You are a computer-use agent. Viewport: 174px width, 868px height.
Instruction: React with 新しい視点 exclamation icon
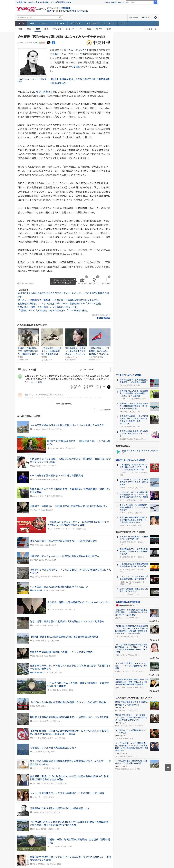click(x=106, y=280)
